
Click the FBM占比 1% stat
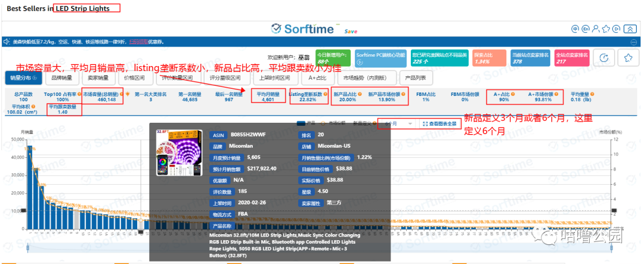(x=427, y=97)
